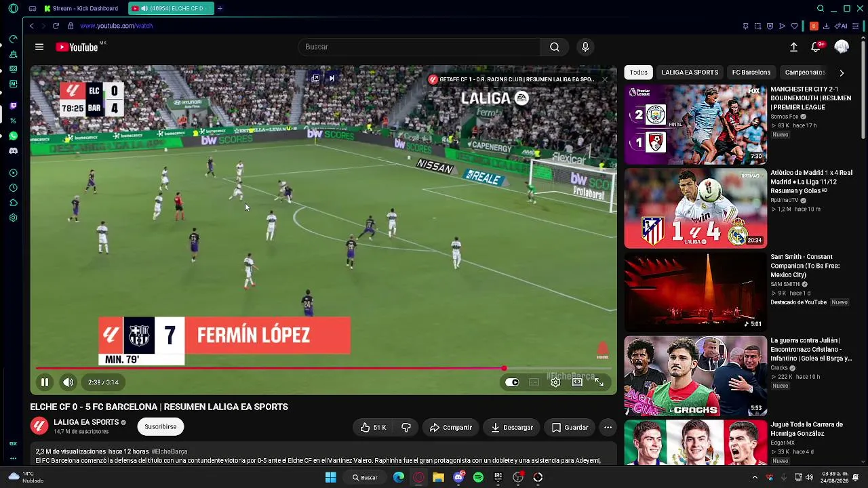Viewport: 868px width, 488px height.
Task: Subscribe to LALIGA EA SPORTS channel
Action: click(161, 426)
